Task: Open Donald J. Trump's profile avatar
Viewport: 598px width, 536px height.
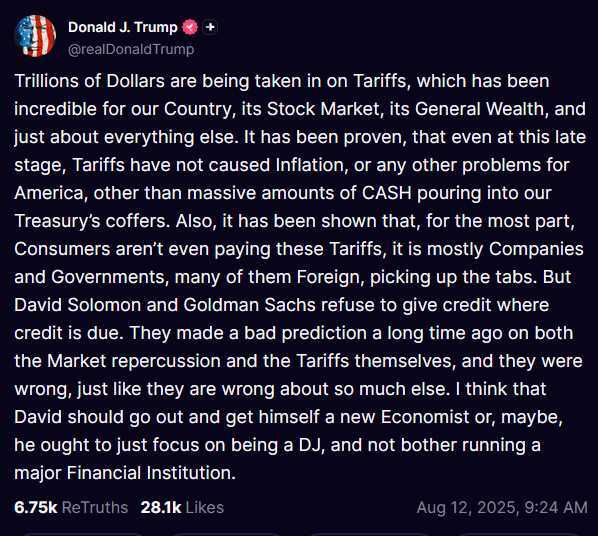Action: (35, 36)
